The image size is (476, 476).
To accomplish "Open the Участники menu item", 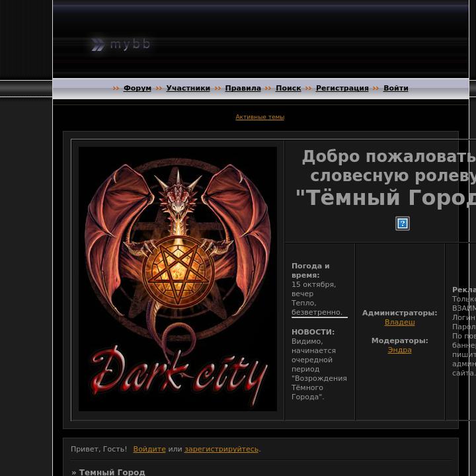I will [x=188, y=88].
